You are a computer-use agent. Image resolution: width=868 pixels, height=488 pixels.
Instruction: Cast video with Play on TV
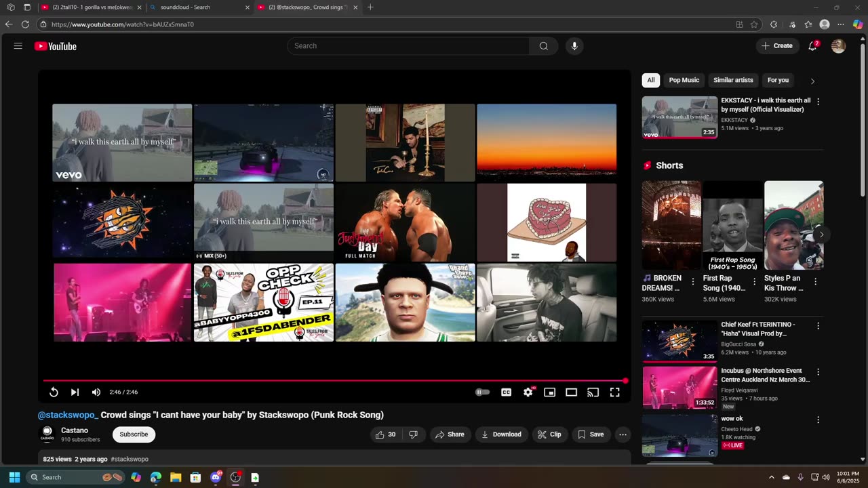[593, 392]
